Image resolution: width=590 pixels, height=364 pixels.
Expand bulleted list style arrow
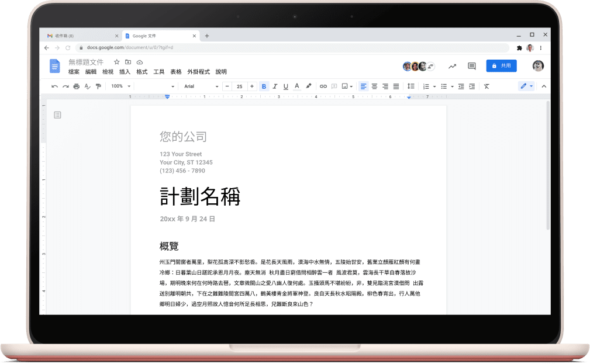point(452,86)
